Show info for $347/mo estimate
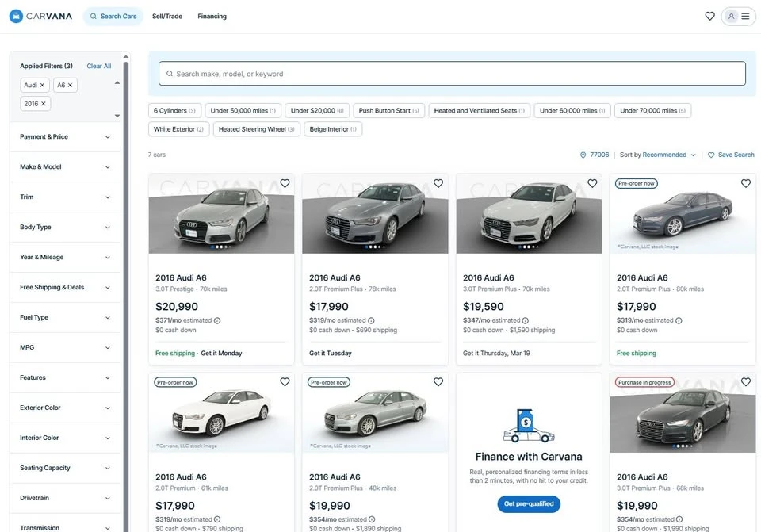 coord(525,320)
